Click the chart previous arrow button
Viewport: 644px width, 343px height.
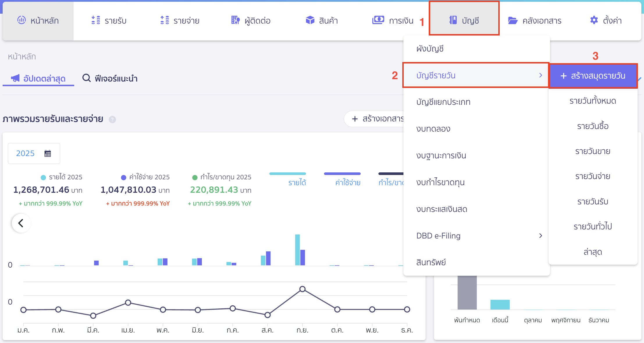[x=21, y=223]
